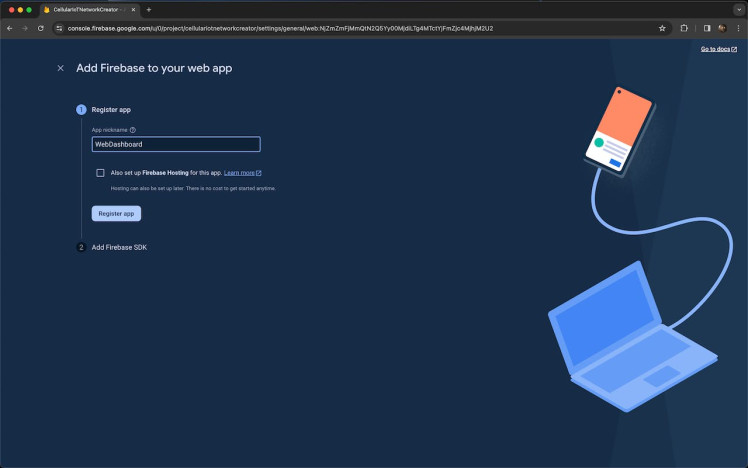Open the Learn more hosting link
The height and width of the screenshot is (468, 748).
click(x=242, y=173)
